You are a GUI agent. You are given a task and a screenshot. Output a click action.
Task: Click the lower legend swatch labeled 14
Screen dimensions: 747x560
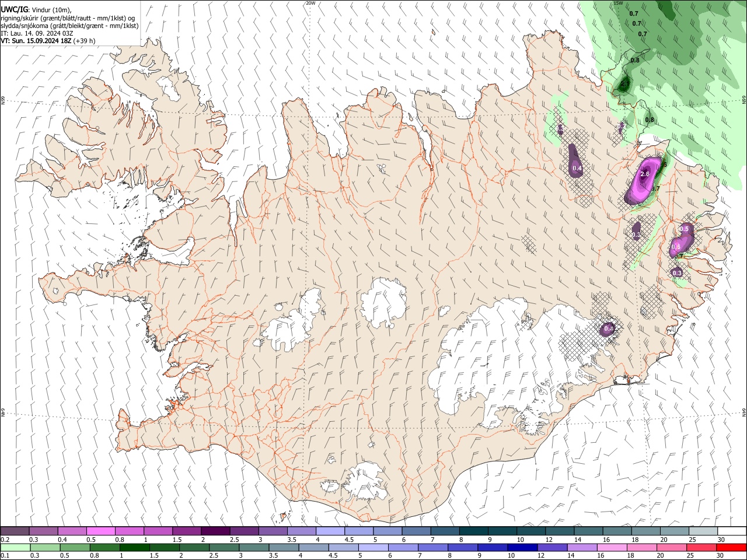pyautogui.click(x=583, y=547)
